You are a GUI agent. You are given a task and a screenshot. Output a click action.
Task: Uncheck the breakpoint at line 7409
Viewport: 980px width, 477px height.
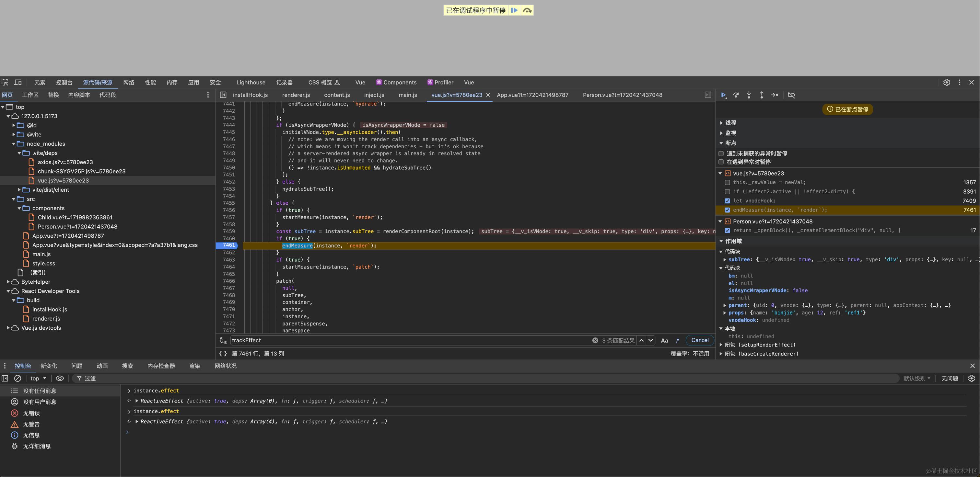pyautogui.click(x=728, y=201)
